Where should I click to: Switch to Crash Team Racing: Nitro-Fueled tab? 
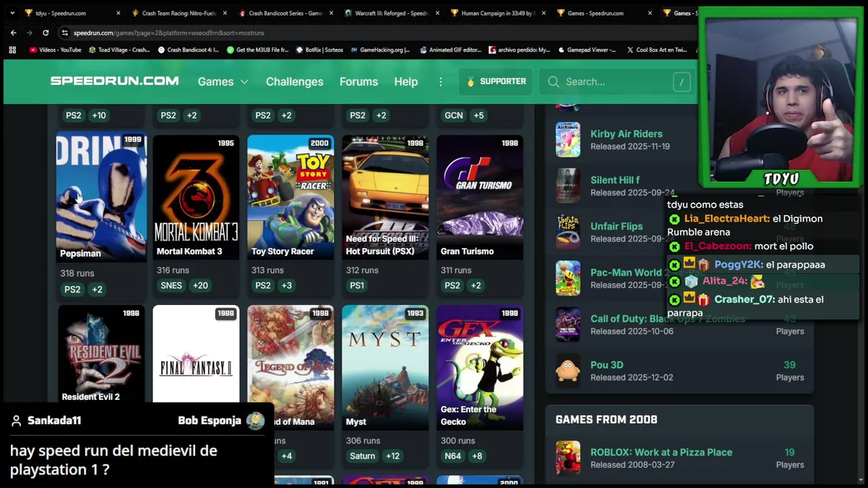(x=179, y=13)
